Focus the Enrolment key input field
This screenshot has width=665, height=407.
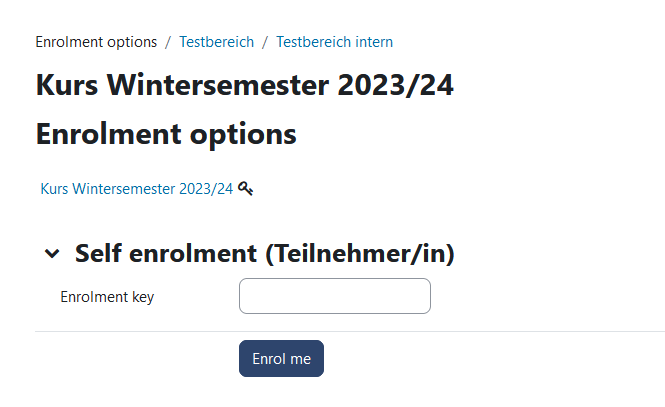point(334,296)
